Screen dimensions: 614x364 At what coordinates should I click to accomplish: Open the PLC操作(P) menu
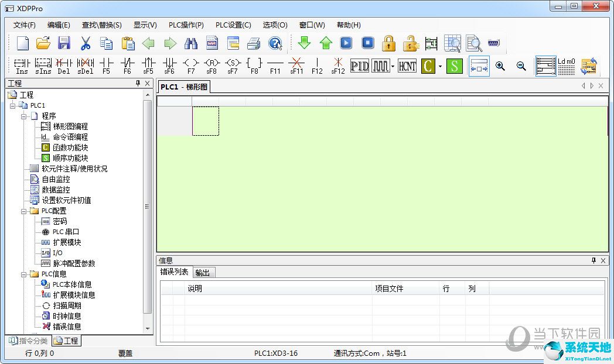coord(186,25)
